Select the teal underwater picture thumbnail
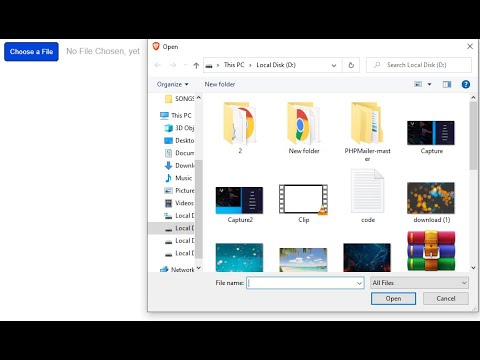 (x=239, y=257)
